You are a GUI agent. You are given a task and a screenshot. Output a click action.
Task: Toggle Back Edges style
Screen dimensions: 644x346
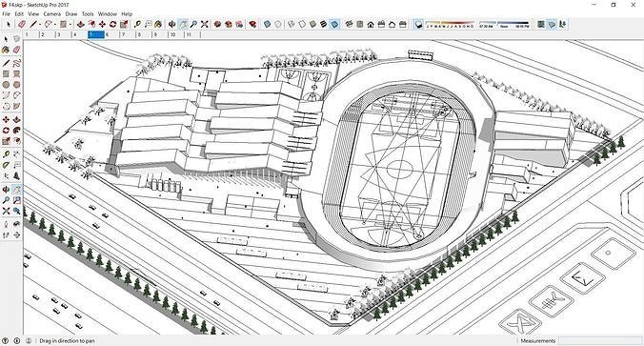click(x=278, y=25)
